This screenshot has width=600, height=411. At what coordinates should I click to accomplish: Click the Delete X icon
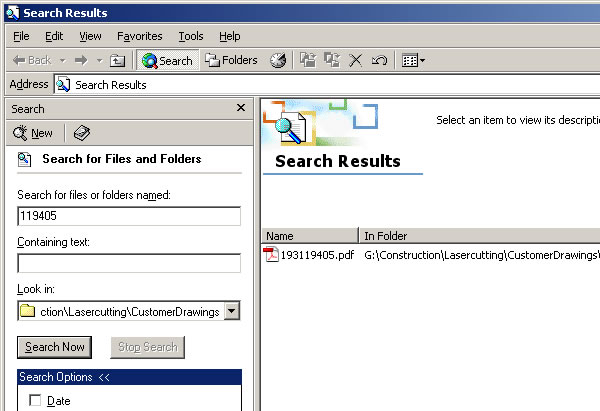(355, 60)
